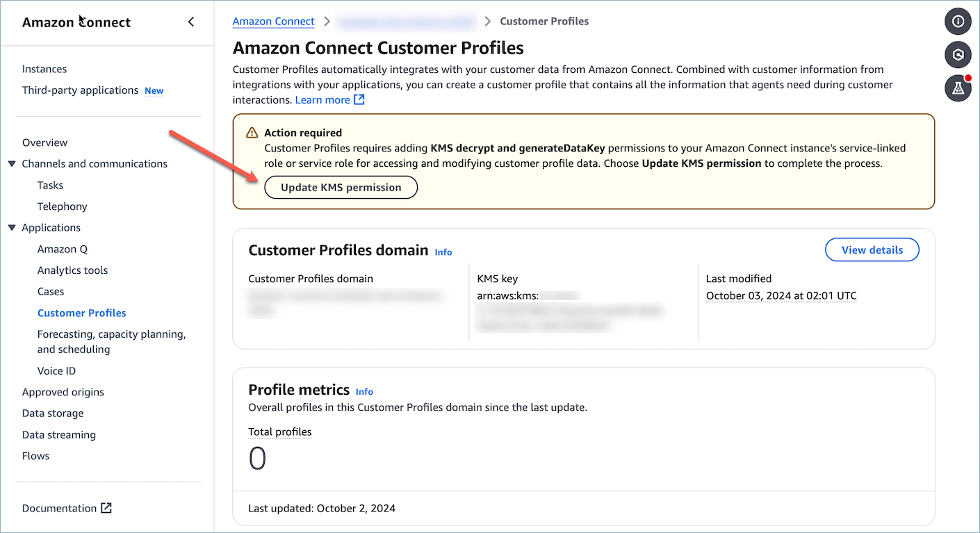Navigate to the Flows page

tap(35, 455)
